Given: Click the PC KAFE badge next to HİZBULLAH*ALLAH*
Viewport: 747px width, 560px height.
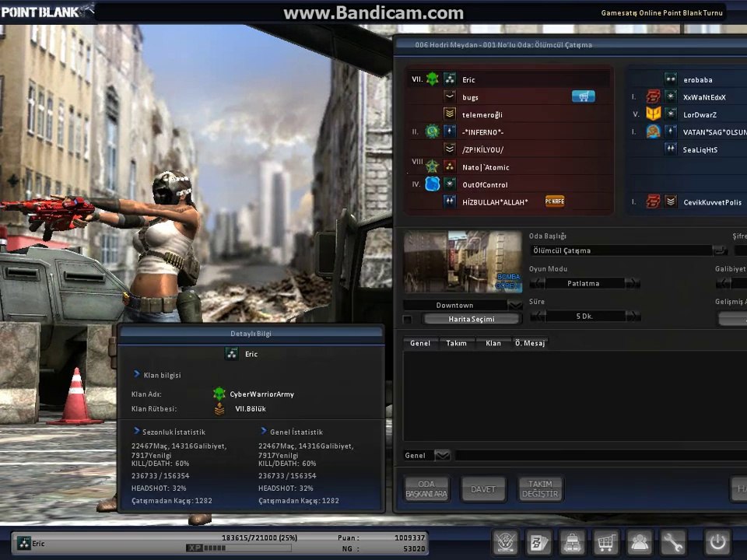Looking at the screenshot, I should tap(555, 201).
